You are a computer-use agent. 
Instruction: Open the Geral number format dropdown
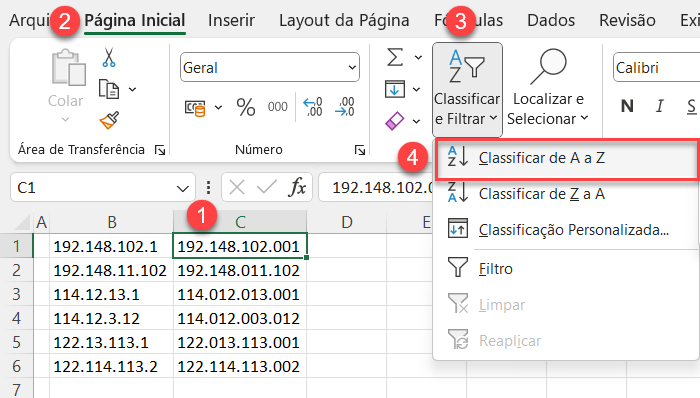pyautogui.click(x=352, y=68)
